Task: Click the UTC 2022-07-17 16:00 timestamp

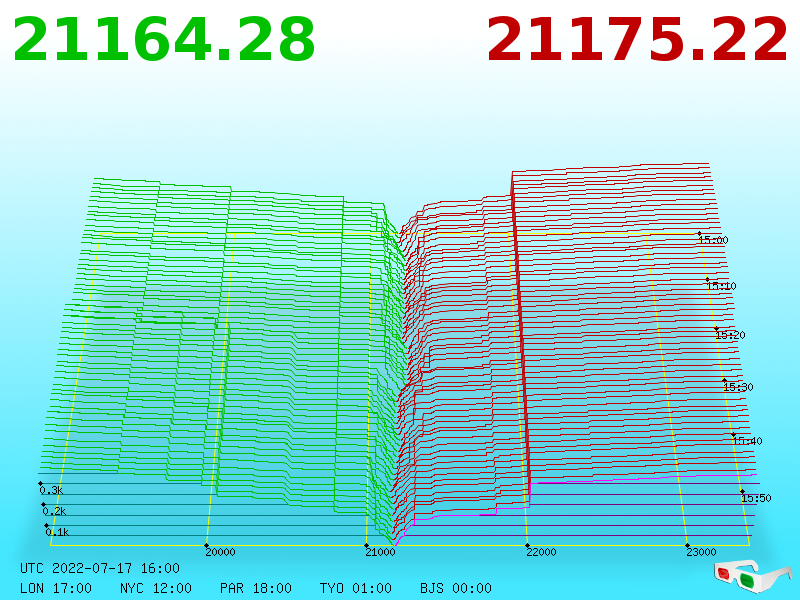Action: pyautogui.click(x=100, y=568)
